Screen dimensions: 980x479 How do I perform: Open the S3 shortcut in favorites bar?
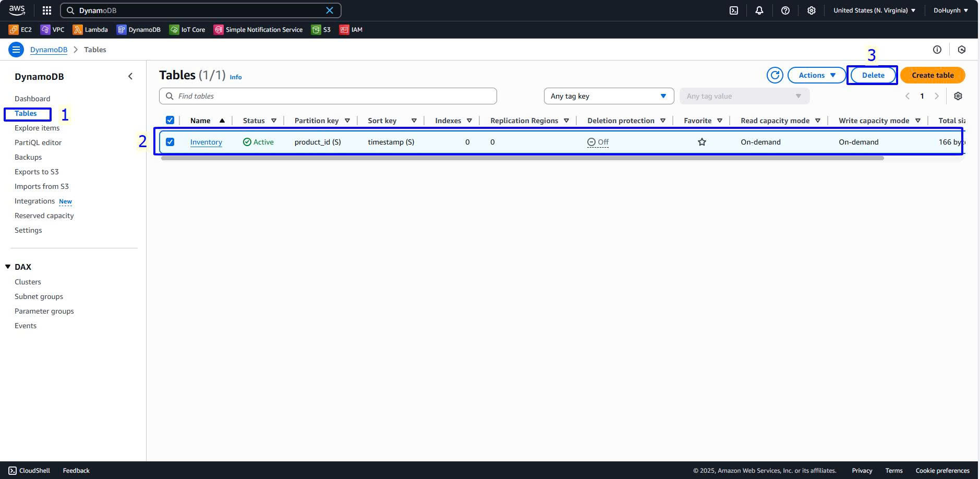click(x=321, y=30)
